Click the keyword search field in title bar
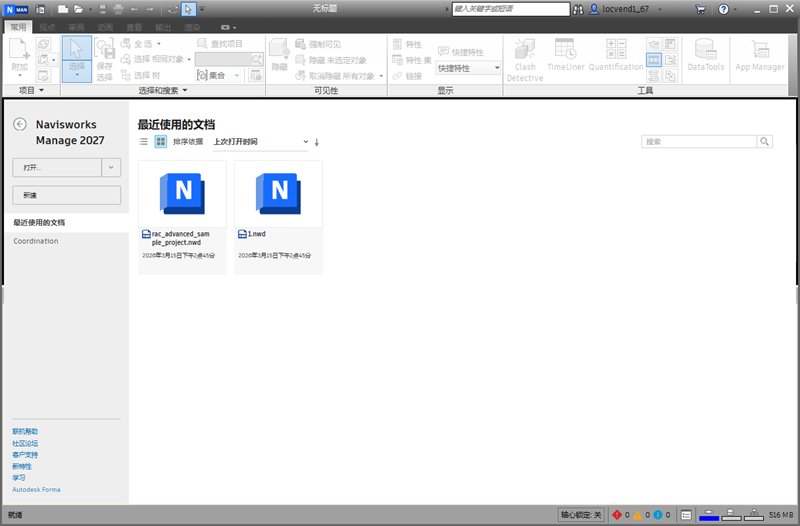Image resolution: width=800 pixels, height=526 pixels. click(x=511, y=9)
